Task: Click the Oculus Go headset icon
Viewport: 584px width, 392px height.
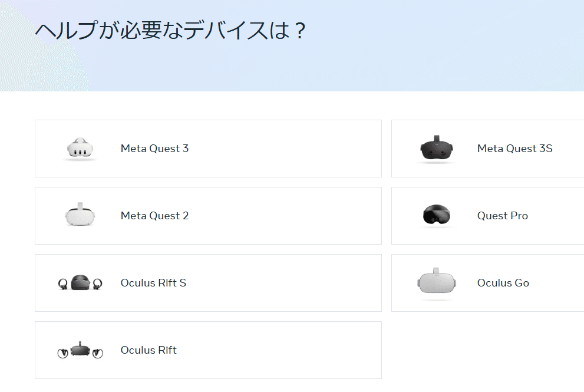Action: coord(436,283)
